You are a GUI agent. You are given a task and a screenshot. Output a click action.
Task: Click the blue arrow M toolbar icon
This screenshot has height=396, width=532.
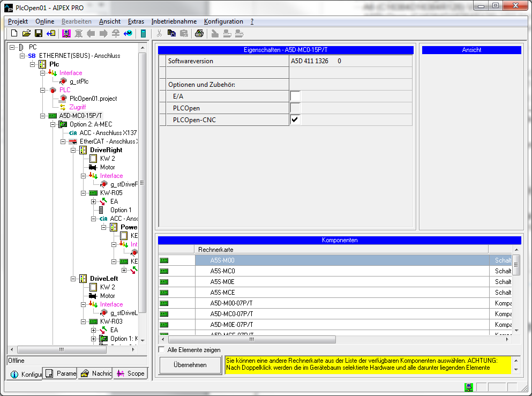click(128, 33)
